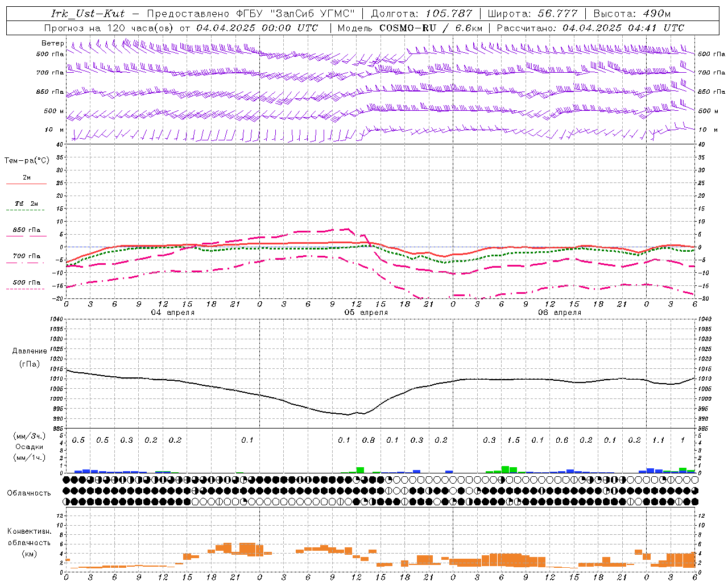Viewport: 728px width, 582px height.
Task: Click the 700 гПа temperature legend entry
Action: coord(27,256)
